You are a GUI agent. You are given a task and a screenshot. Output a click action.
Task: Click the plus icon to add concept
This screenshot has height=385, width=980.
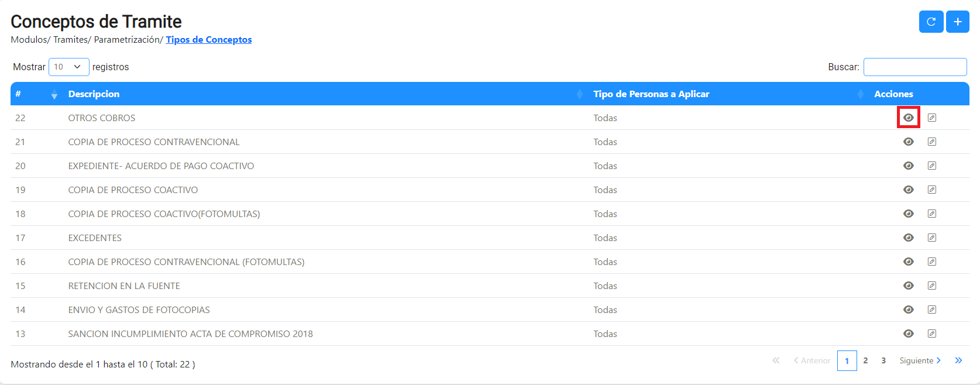958,22
